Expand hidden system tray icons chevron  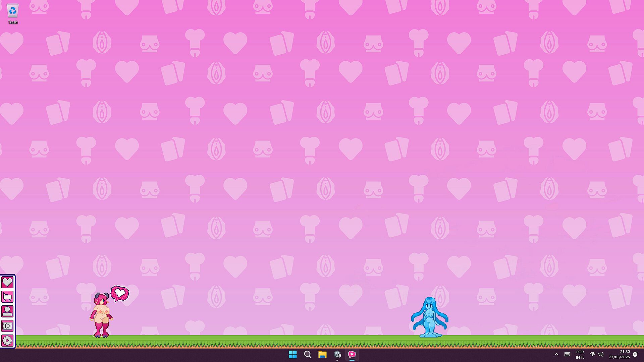coord(556,355)
